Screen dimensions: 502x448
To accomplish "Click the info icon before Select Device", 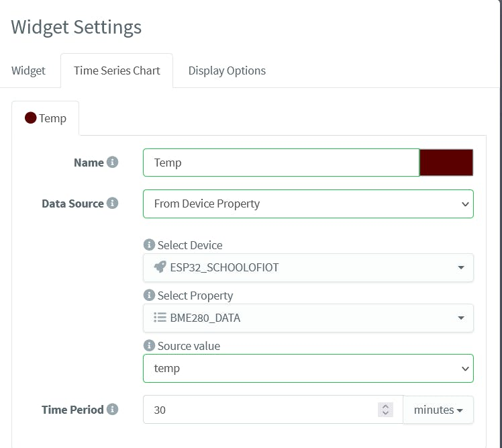I will point(149,245).
